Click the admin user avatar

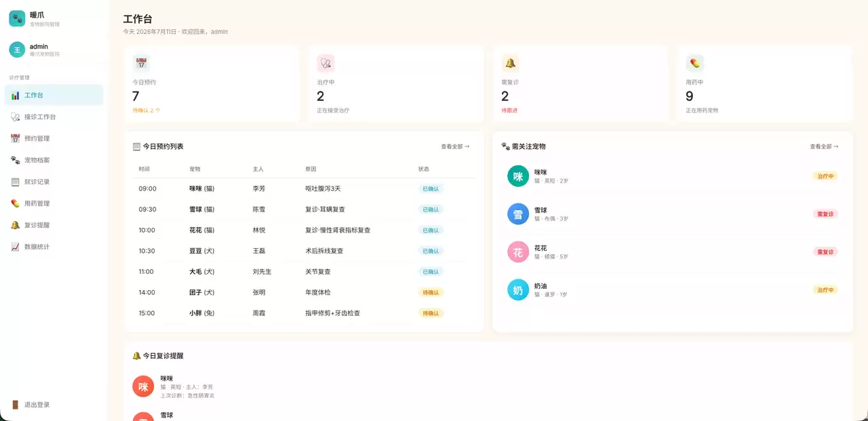tap(17, 49)
